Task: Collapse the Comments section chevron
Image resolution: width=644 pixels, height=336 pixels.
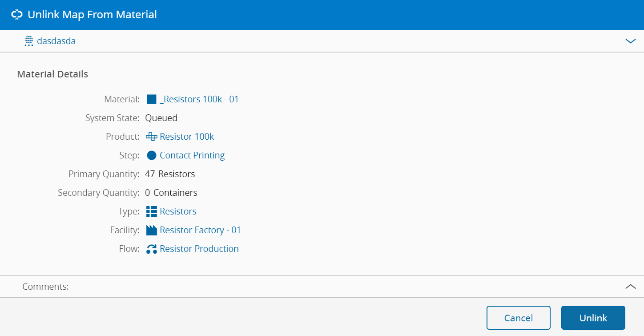Action: tap(630, 287)
